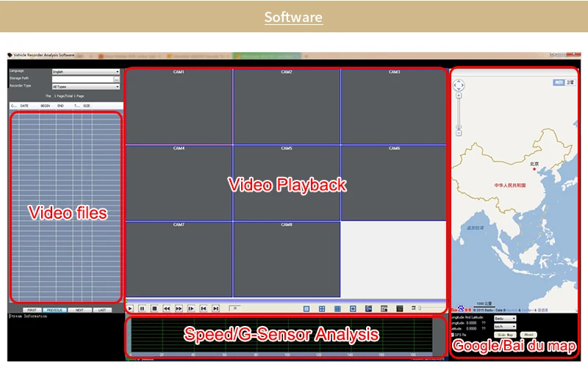Stop the video playback
The height and width of the screenshot is (370, 588).
(x=154, y=308)
